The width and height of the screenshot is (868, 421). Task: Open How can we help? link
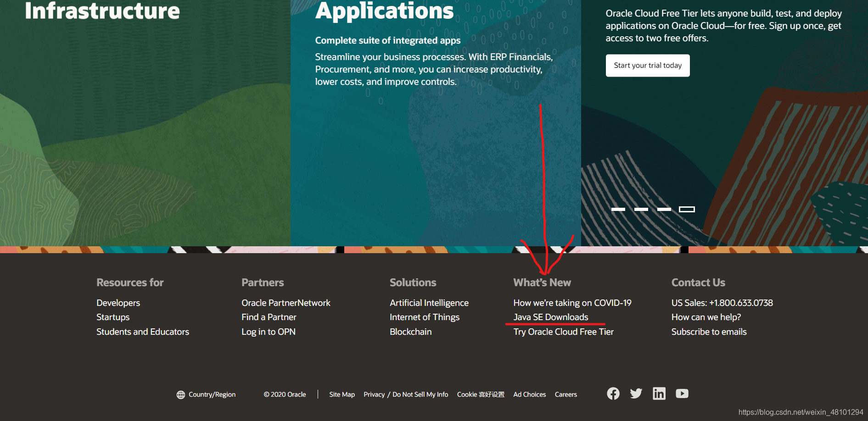click(706, 317)
